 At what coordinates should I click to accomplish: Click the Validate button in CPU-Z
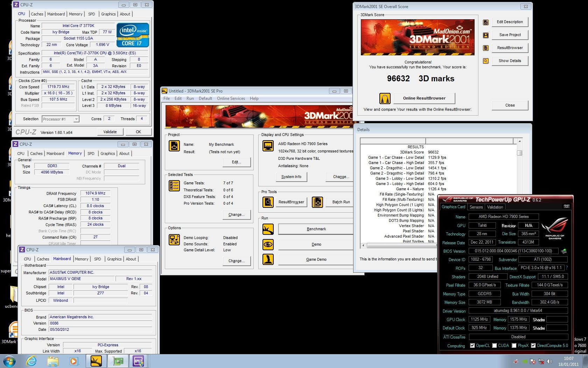tap(110, 132)
